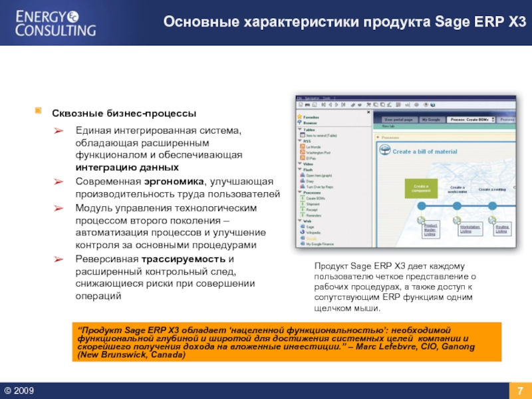Click the bill of material header icon
This screenshot has height=399, width=532.
385,150
